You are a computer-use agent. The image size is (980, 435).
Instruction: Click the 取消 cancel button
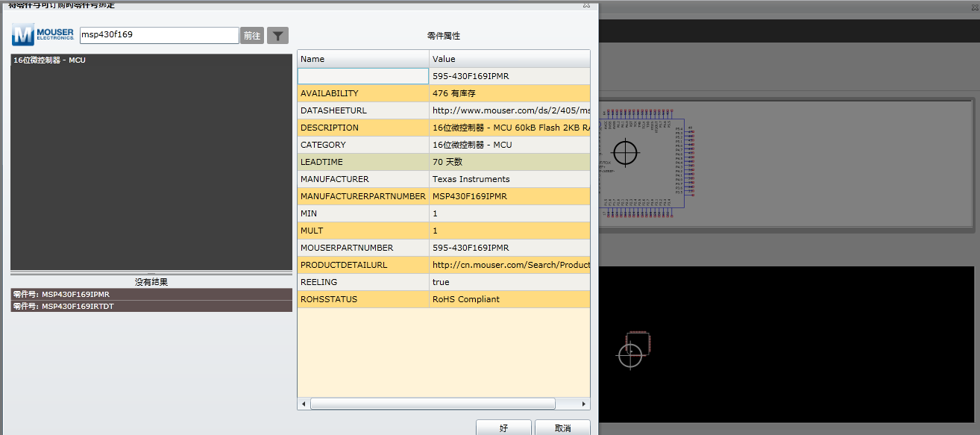(562, 428)
